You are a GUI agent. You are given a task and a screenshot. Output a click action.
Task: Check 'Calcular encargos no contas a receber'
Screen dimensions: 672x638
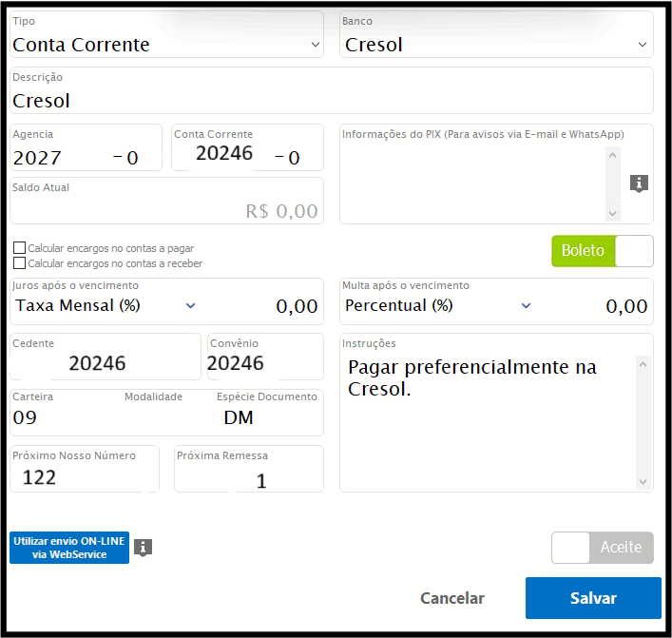[x=19, y=263]
